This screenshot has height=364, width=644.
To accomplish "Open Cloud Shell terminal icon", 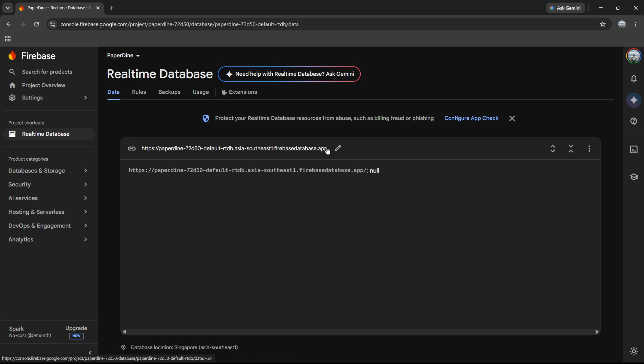I will pos(634,149).
